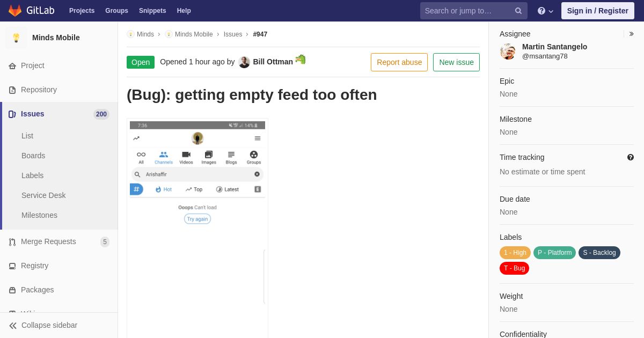Click the issues count badge 200
This screenshot has height=338, width=644.
click(x=101, y=114)
